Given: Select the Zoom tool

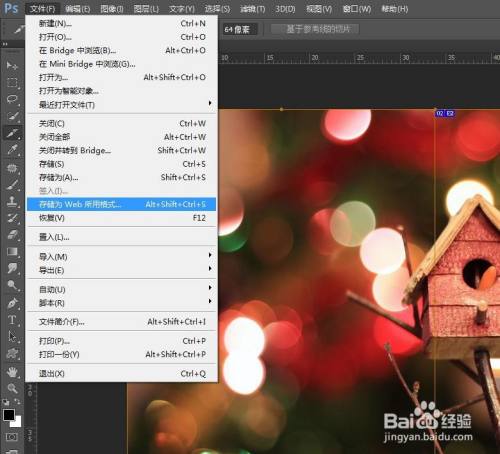Looking at the screenshot, I should [x=12, y=388].
